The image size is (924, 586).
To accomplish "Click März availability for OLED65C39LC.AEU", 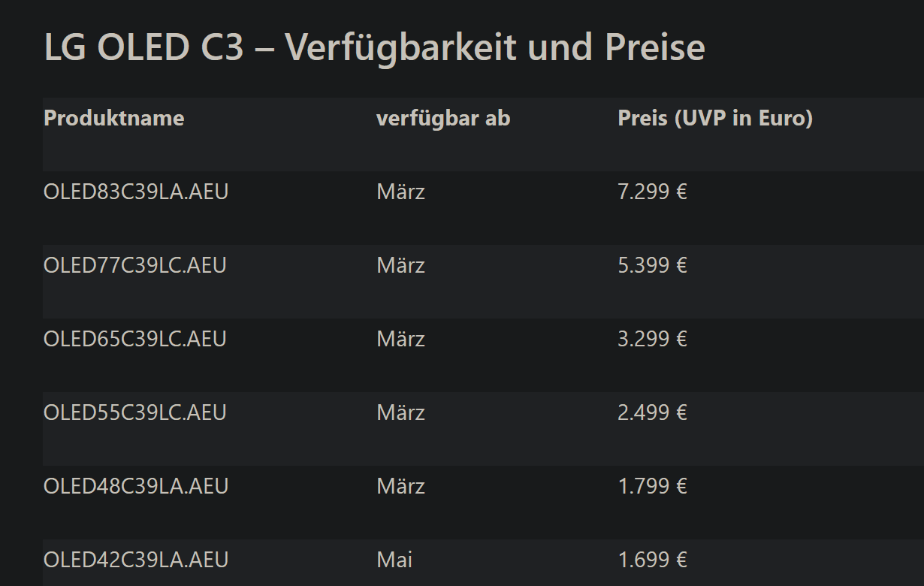I will tap(400, 340).
